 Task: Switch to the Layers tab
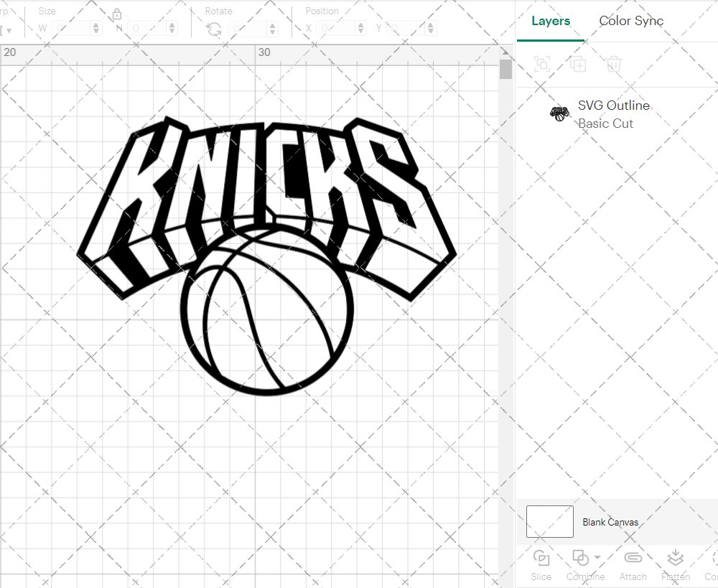tap(550, 21)
